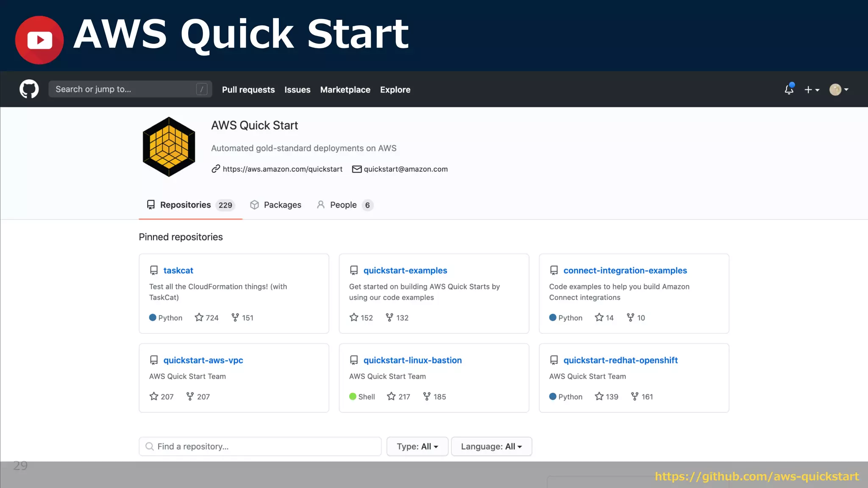The height and width of the screenshot is (488, 868).
Task: Go to Marketplace in the header
Action: 345,89
